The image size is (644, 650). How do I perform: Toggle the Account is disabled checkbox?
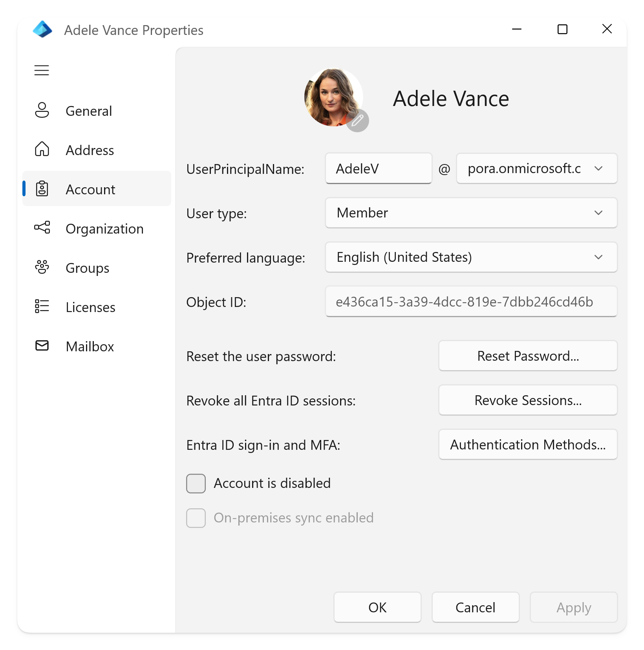196,483
